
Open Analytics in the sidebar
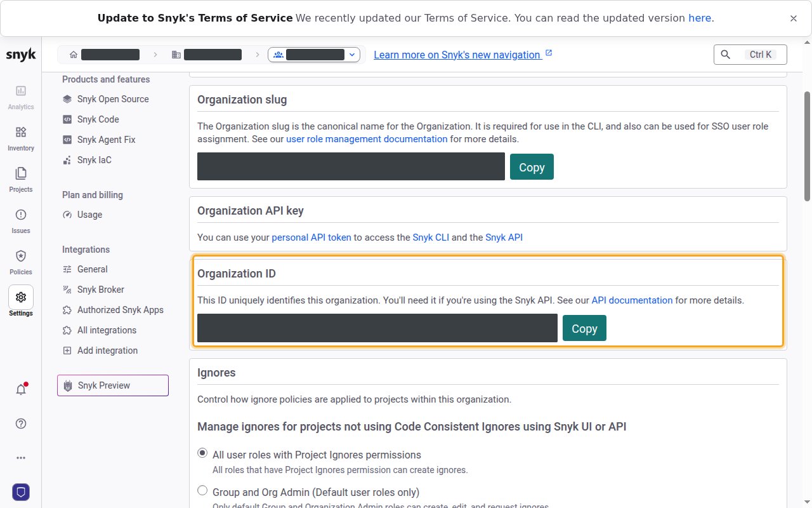pos(21,97)
